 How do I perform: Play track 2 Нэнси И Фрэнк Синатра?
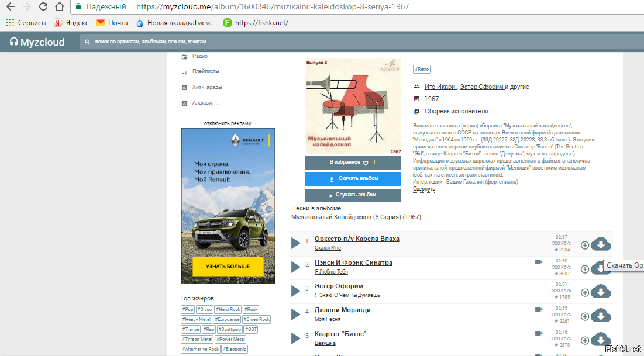pyautogui.click(x=296, y=267)
